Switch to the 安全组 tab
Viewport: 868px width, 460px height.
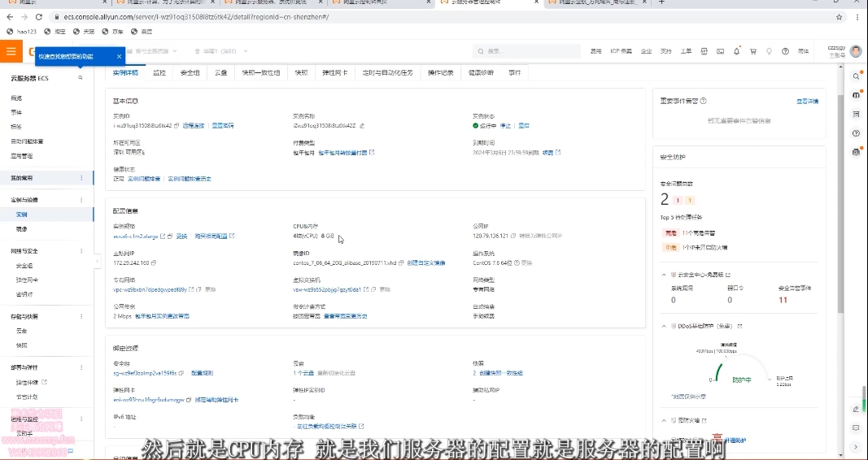[x=190, y=73]
